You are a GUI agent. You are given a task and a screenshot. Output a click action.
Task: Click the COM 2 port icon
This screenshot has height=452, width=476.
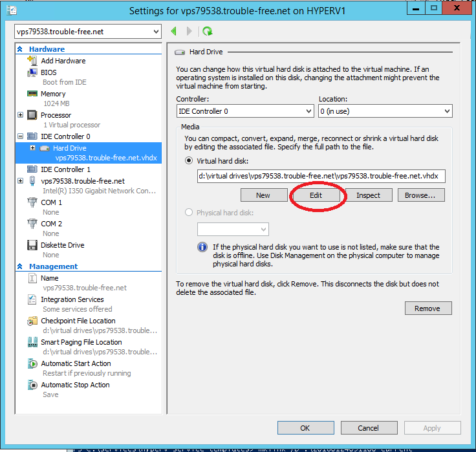[32, 224]
